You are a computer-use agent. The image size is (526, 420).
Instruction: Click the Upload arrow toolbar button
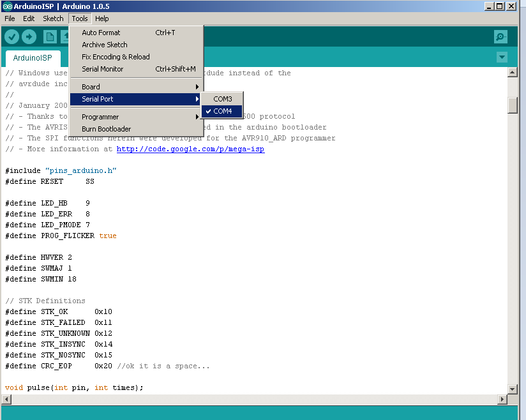pyautogui.click(x=29, y=36)
